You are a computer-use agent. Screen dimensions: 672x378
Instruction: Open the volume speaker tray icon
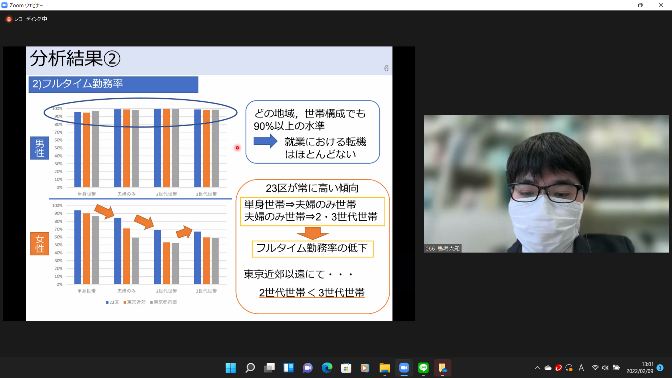[x=605, y=368]
